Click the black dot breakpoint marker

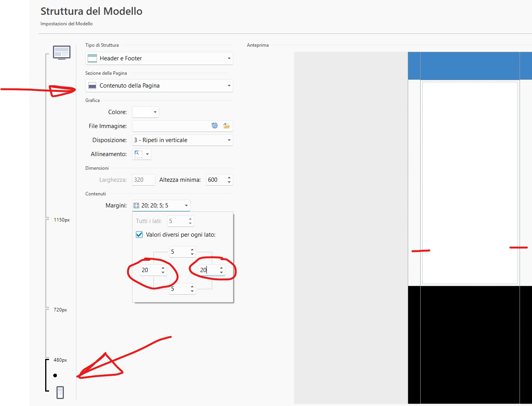55,376
